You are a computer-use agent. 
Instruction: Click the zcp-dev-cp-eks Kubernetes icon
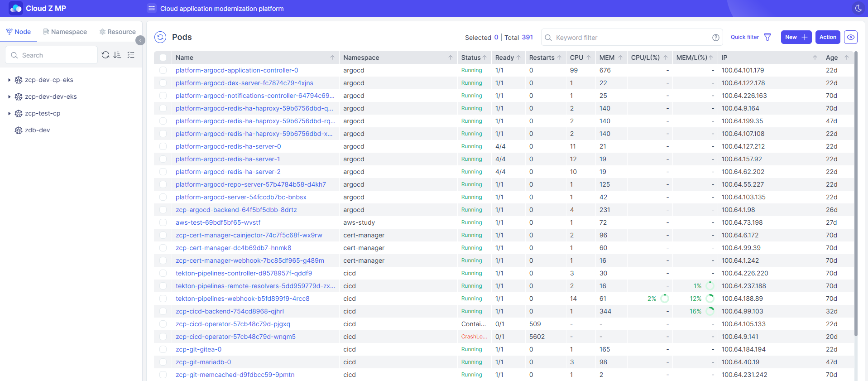point(19,80)
